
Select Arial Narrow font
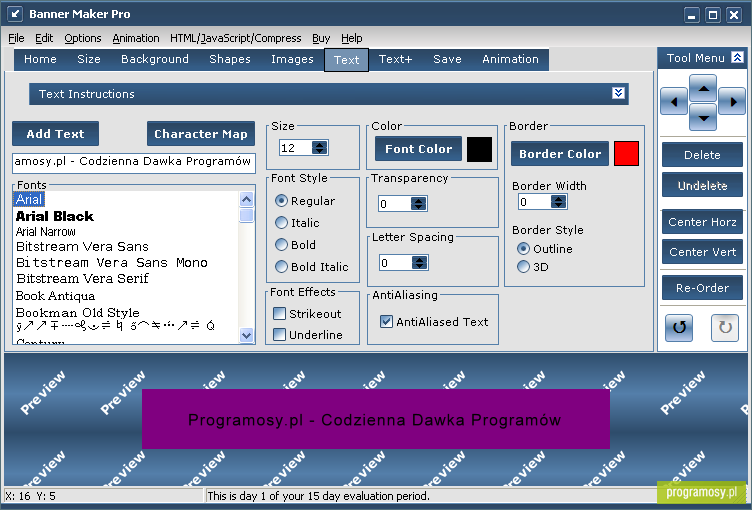coord(46,232)
